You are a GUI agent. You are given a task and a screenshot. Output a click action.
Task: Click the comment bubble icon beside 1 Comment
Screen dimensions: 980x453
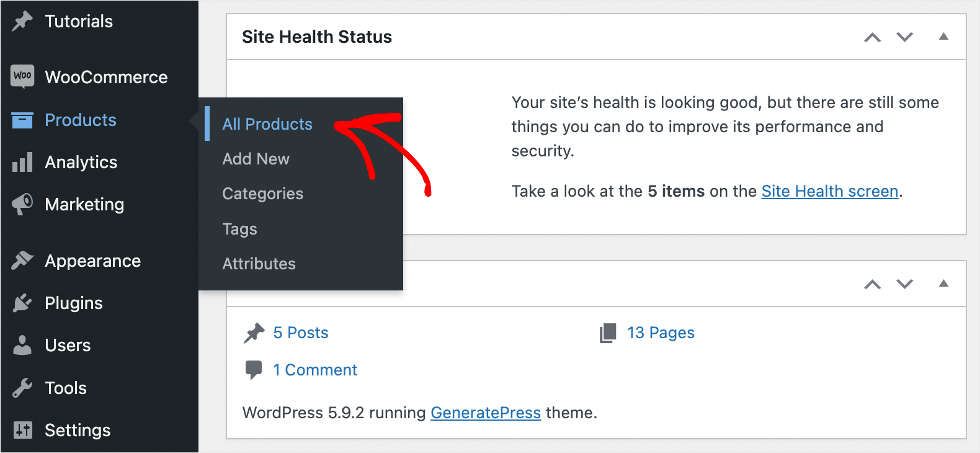point(254,370)
